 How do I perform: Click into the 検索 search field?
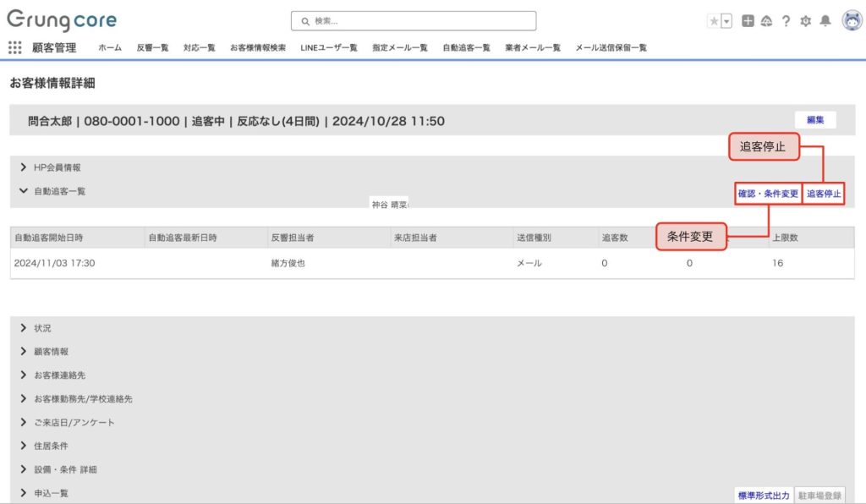pos(413,21)
